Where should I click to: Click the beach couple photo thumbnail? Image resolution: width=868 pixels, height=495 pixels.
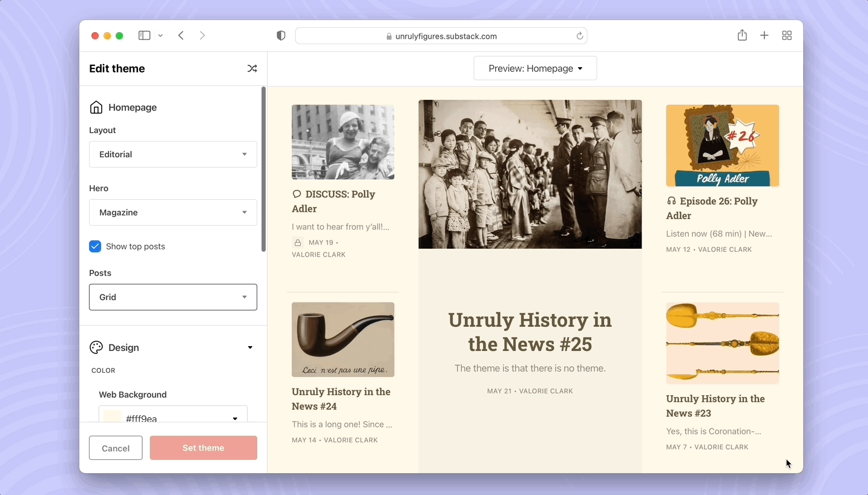[343, 142]
